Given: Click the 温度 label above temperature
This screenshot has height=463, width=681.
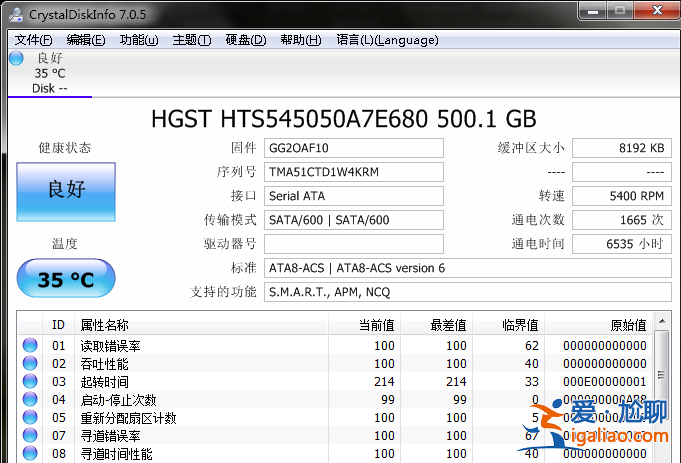Looking at the screenshot, I should (x=65, y=244).
